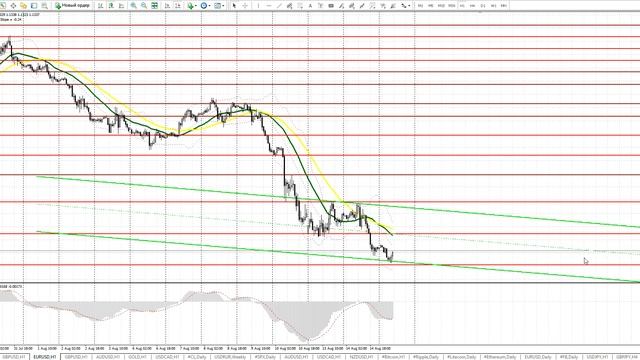Toggle the Terminal panel icon
This screenshot has width=640, height=360.
(34, 6)
